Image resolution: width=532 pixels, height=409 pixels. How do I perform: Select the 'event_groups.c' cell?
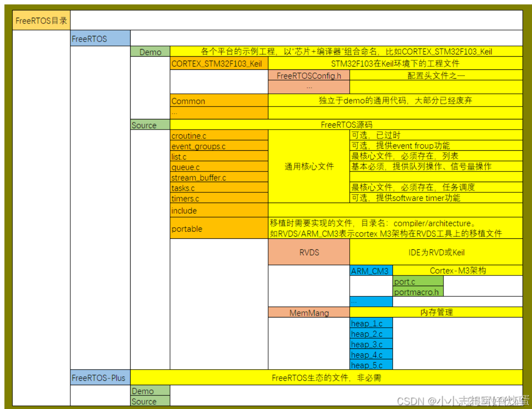(219, 146)
